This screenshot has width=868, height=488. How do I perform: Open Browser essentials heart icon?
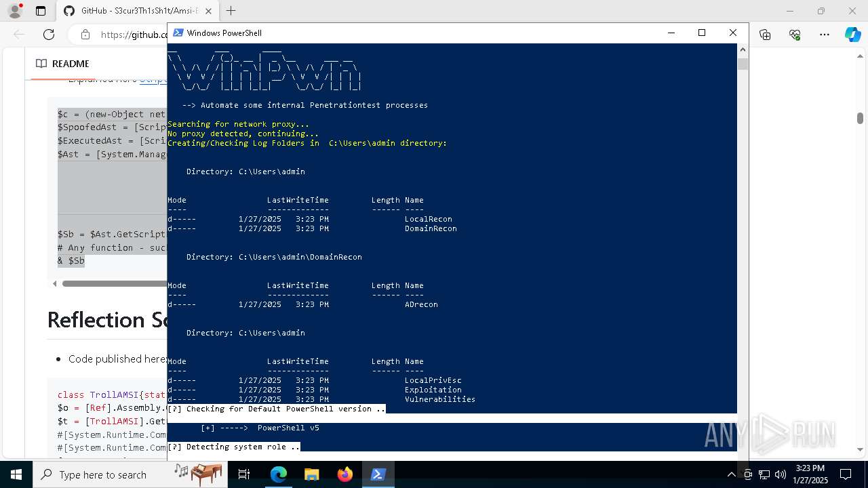(795, 35)
